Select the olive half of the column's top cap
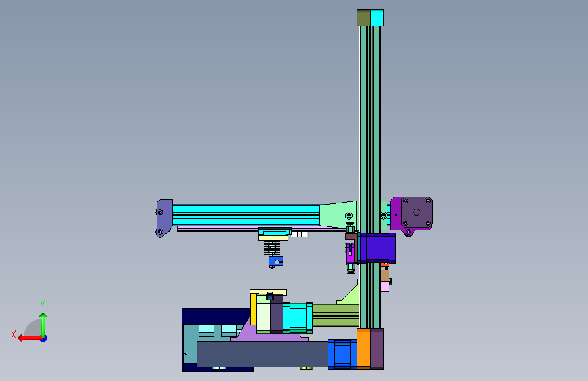The image size is (588, 381). coord(364,18)
